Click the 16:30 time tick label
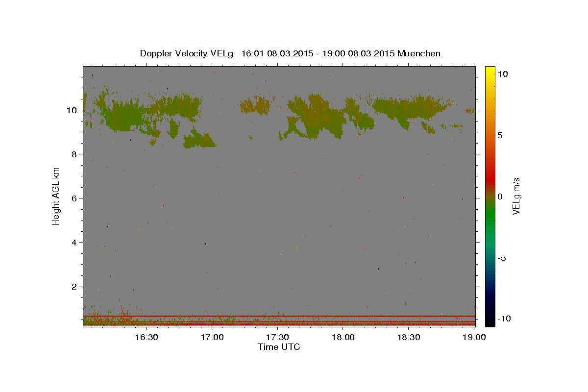The height and width of the screenshot is (392, 588). point(147,337)
